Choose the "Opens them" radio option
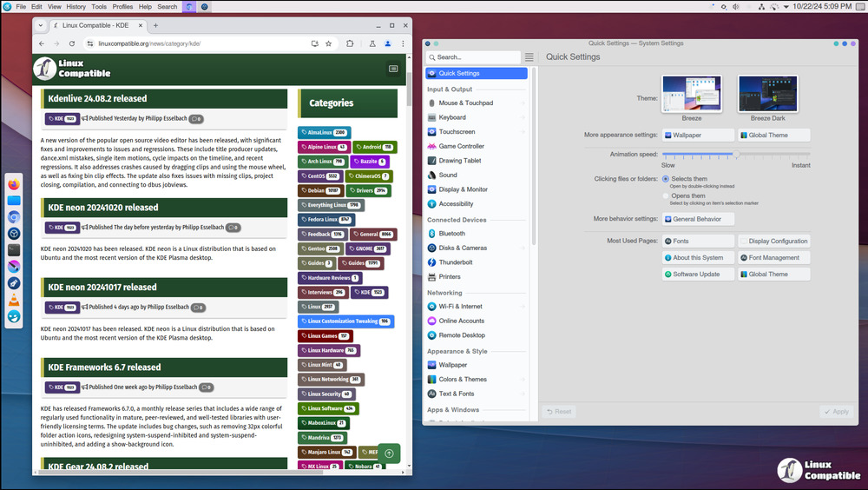 tap(666, 196)
